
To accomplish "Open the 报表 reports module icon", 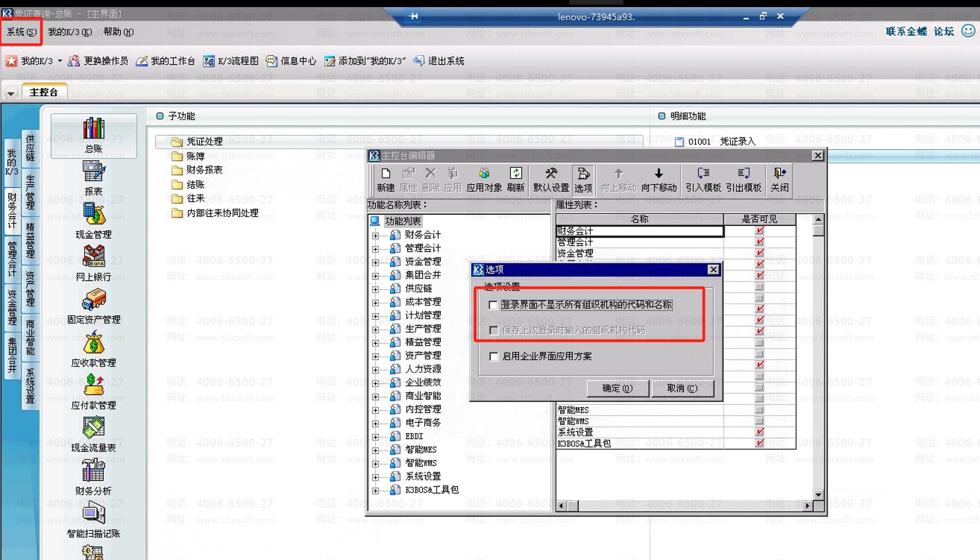I will point(93,178).
